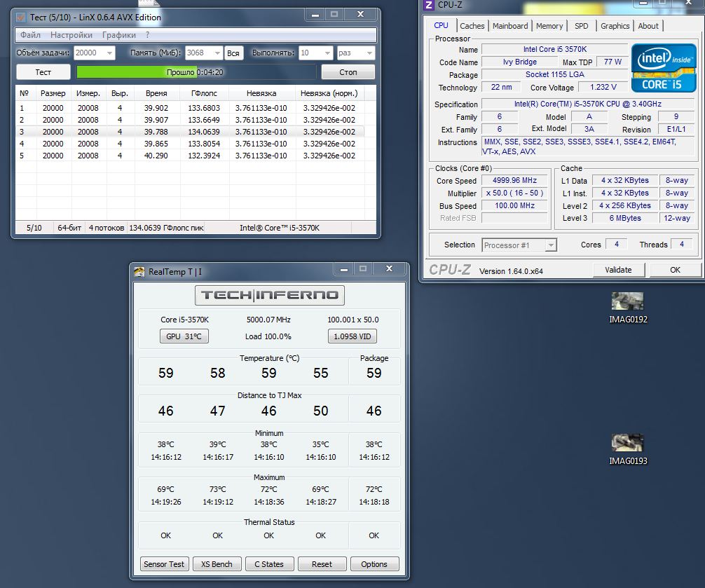
Task: Click the 134.0639 ГФлопс пик status entry
Action: pyautogui.click(x=166, y=228)
